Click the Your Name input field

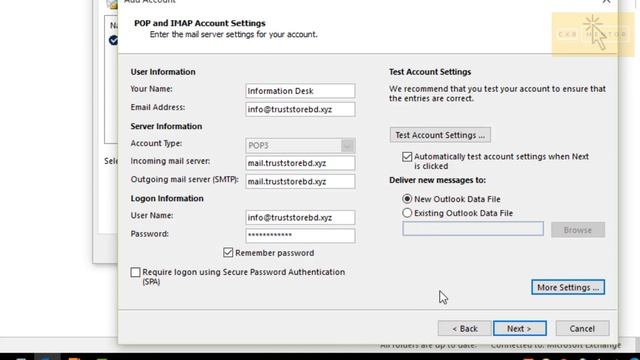300,91
